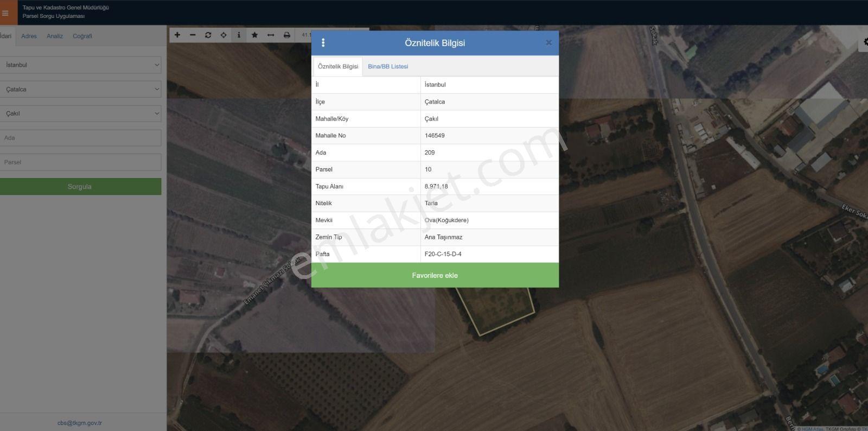Click the Parsel input field
Screen dimensions: 868x431
[80, 162]
